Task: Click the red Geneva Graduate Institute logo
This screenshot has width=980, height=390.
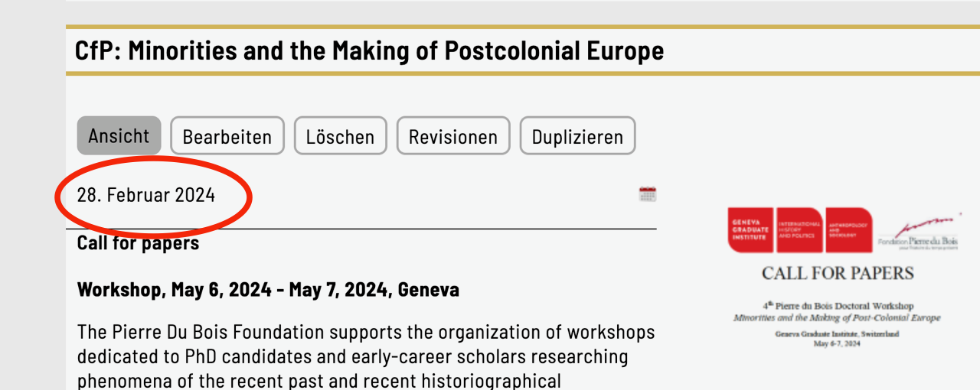Action: coord(750,229)
